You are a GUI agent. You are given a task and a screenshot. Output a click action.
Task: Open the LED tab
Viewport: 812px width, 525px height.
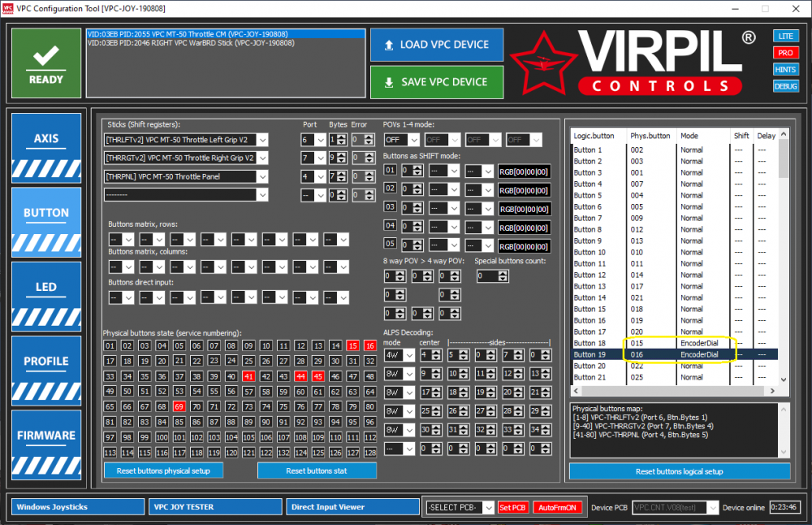pyautogui.click(x=46, y=287)
